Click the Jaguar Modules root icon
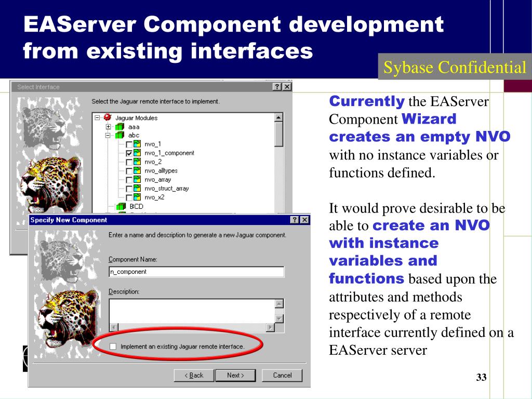This screenshot has height=399, width=532. 108,117
